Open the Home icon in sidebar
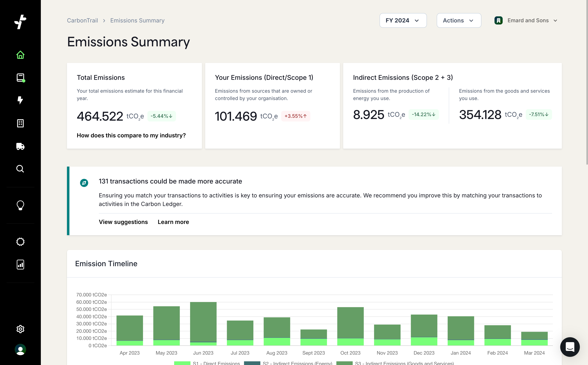This screenshot has height=365, width=588. (20, 55)
